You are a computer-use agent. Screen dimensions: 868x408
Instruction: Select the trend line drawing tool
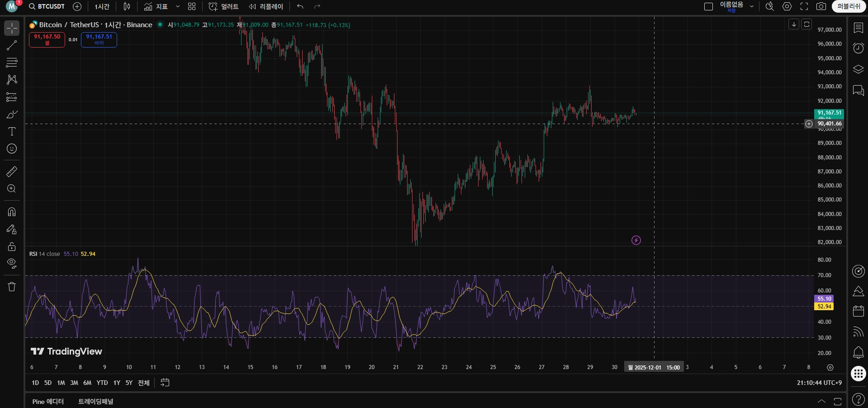[12, 45]
